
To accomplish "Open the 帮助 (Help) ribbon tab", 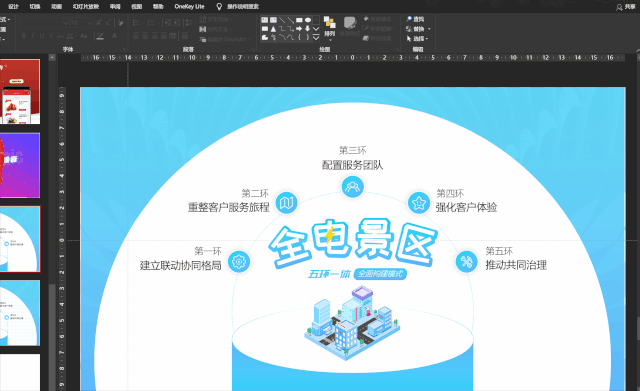I will click(x=158, y=6).
